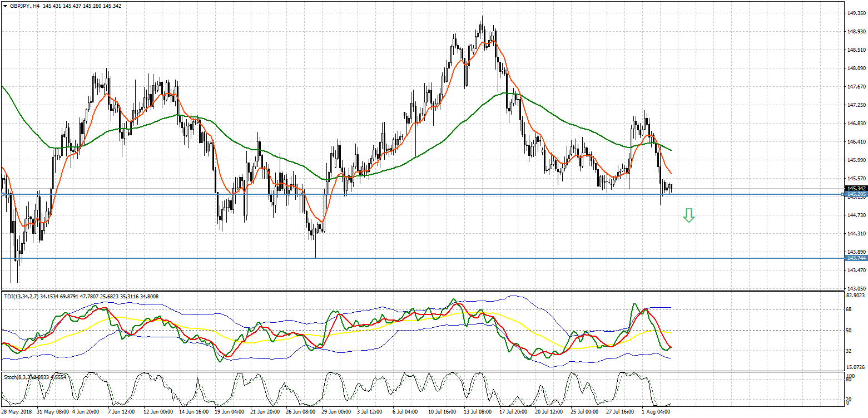
Task: Click the 147.250 price scale label
Action: tap(856, 105)
